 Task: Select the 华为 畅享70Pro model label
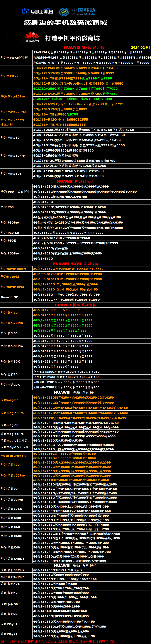12,323
